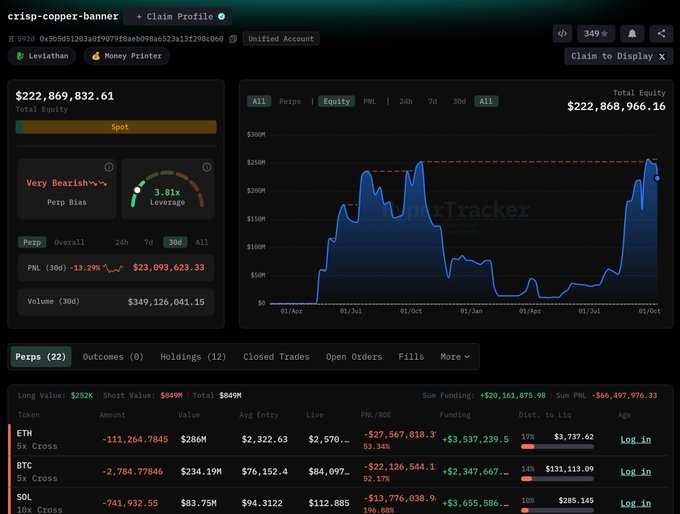The image size is (680, 514).
Task: Click the BTC token cell
Action: 37,471
